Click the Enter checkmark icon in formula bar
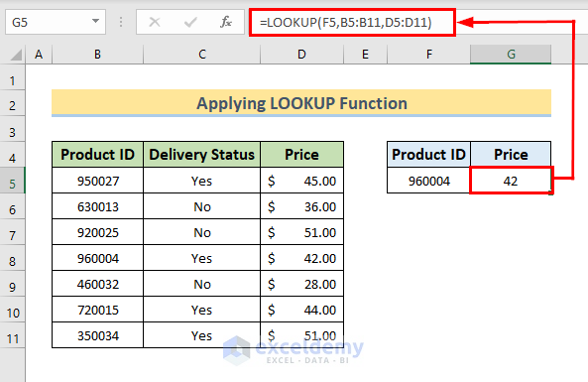The height and width of the screenshot is (382, 588). tap(190, 22)
